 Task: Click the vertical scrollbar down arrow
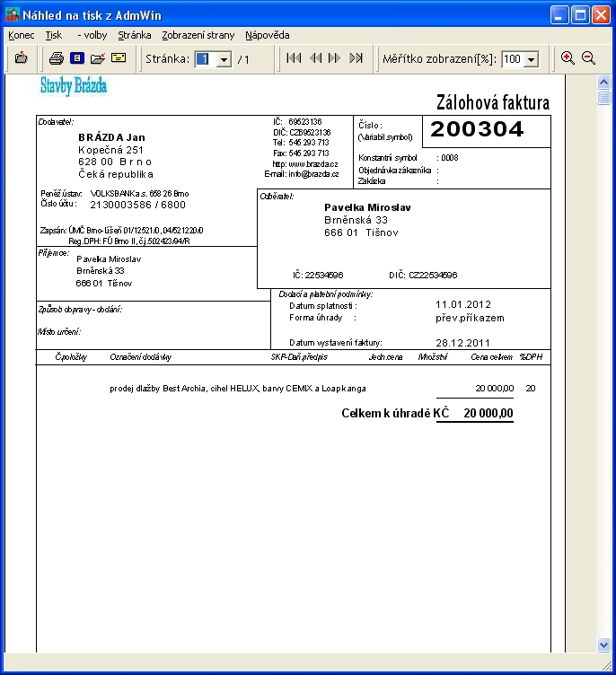tap(604, 644)
